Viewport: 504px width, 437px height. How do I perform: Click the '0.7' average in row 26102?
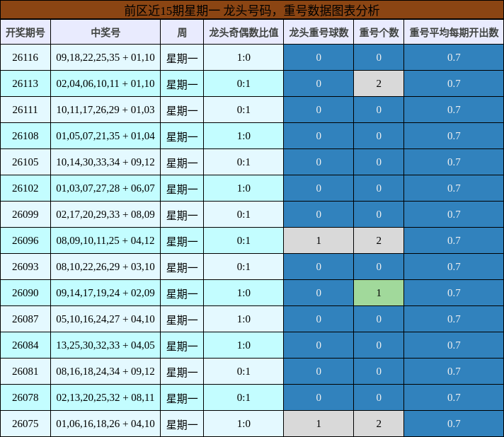click(454, 188)
